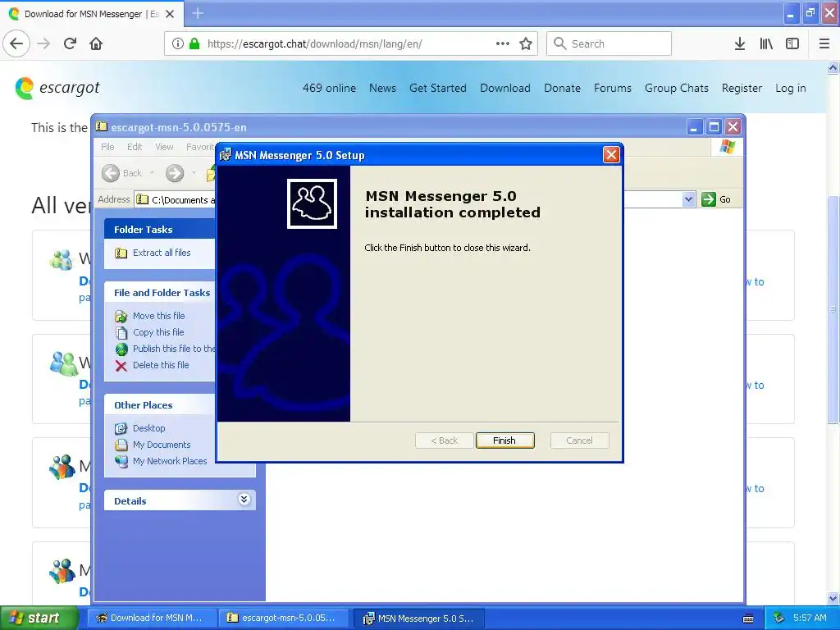
Task: Expand the Explorer Address dropdown
Action: (x=688, y=199)
